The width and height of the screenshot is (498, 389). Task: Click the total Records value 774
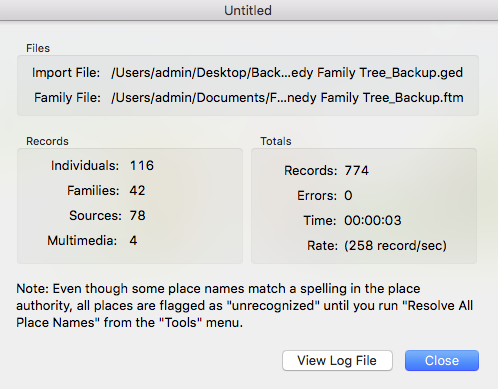pyautogui.click(x=356, y=171)
